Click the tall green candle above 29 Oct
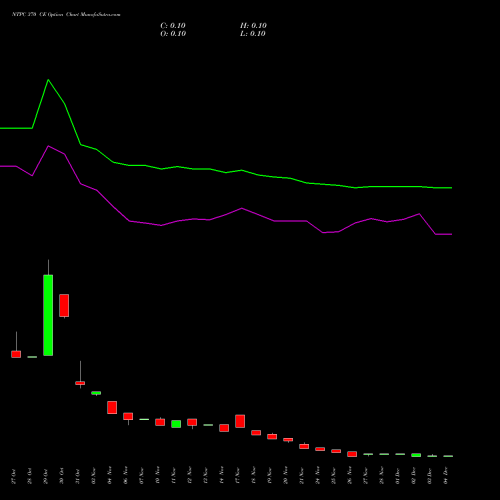 48,315
